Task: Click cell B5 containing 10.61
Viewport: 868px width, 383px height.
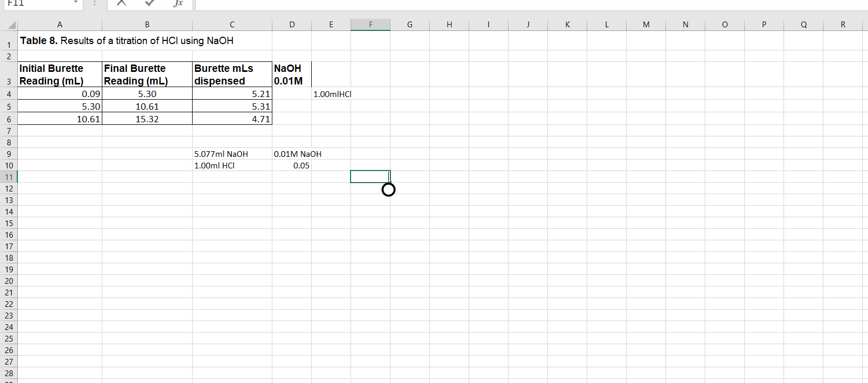Action: point(147,106)
